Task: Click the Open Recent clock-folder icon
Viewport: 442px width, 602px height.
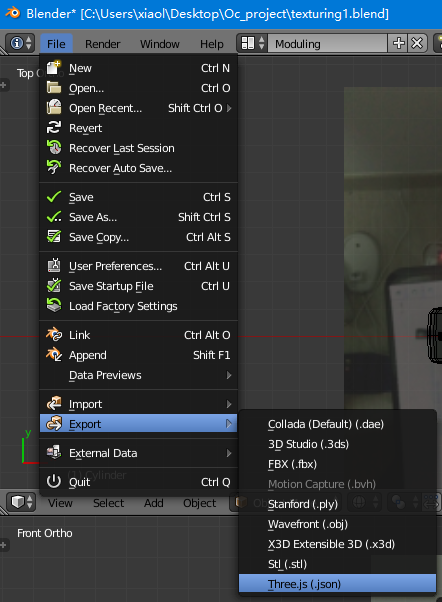Action: [x=54, y=107]
